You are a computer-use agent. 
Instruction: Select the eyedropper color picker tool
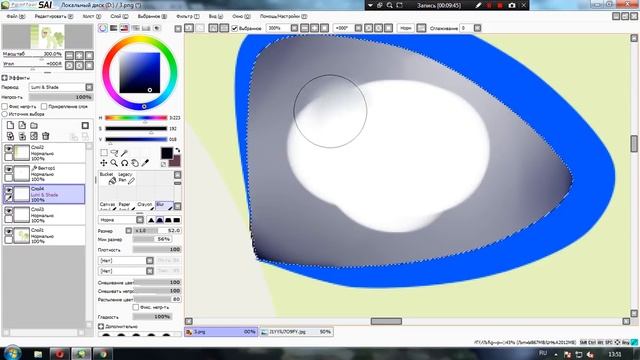[x=145, y=163]
